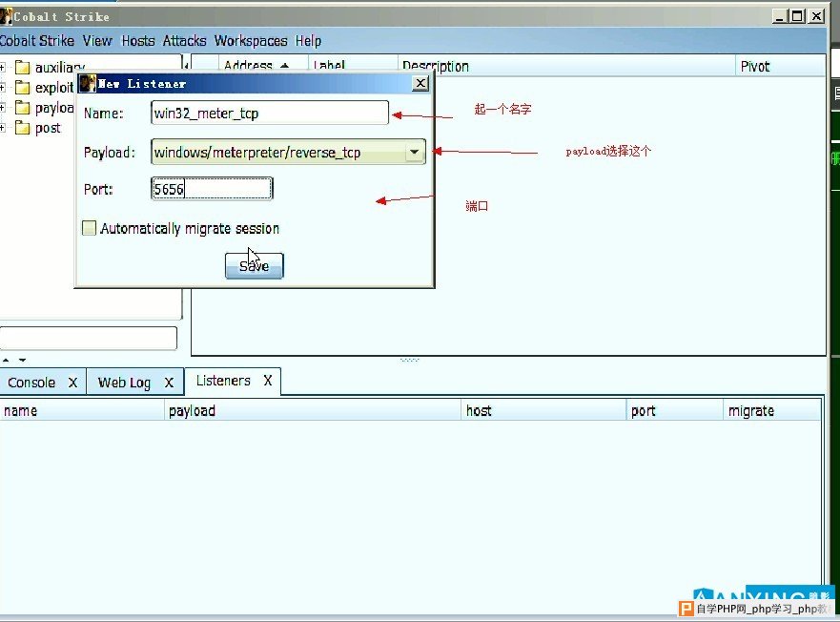Click the expand-down arrow below module panel
840x622 pixels.
(x=23, y=360)
